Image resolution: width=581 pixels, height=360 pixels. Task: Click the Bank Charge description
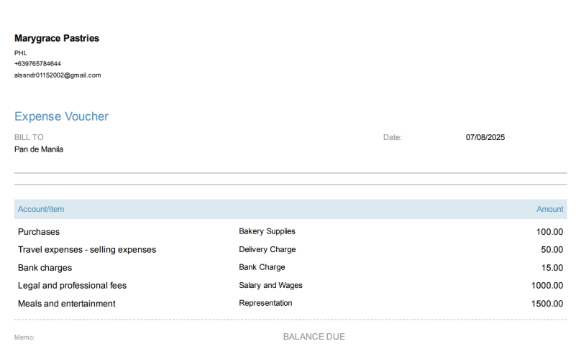(262, 267)
